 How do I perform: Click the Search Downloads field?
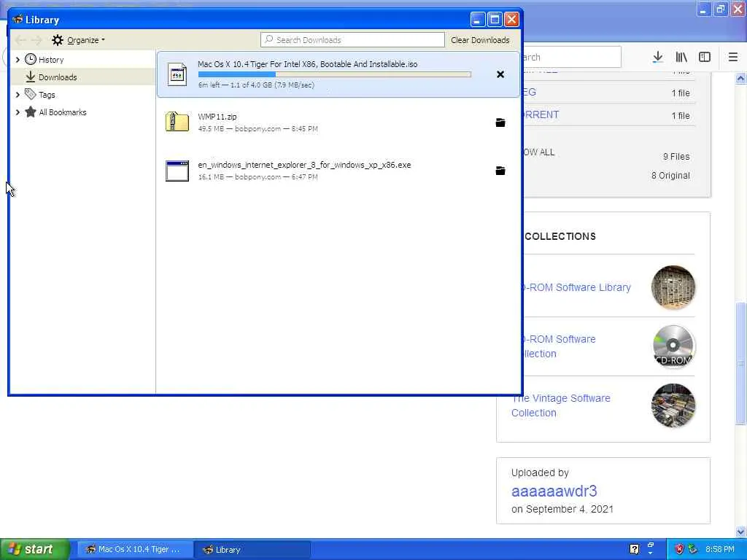point(352,40)
